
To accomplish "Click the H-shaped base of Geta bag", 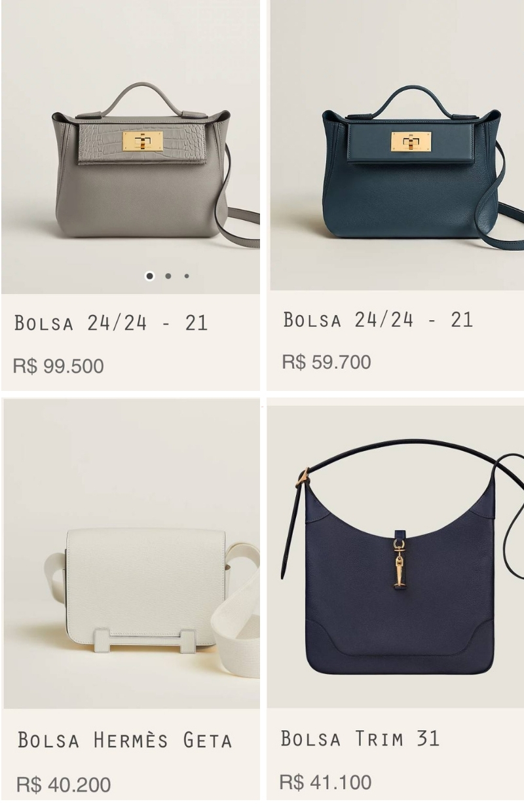I will pos(145,640).
